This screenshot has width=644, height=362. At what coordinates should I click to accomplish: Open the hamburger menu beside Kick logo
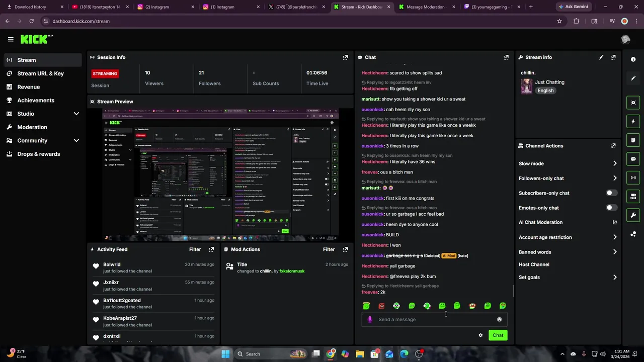(11, 39)
